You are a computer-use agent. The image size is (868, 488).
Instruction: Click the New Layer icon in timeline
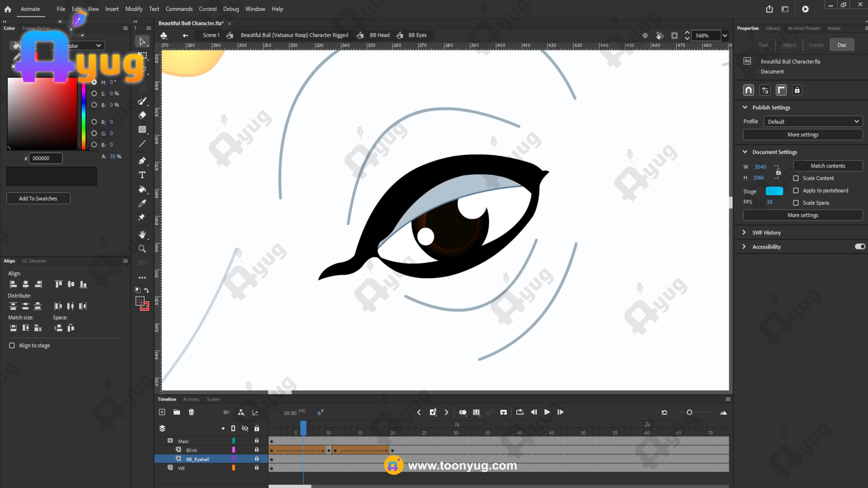coord(162,412)
